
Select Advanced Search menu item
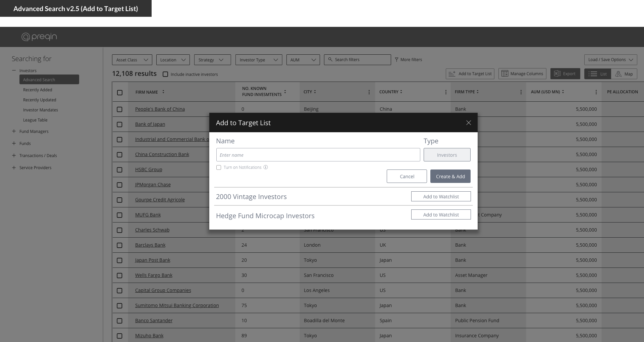click(x=49, y=80)
